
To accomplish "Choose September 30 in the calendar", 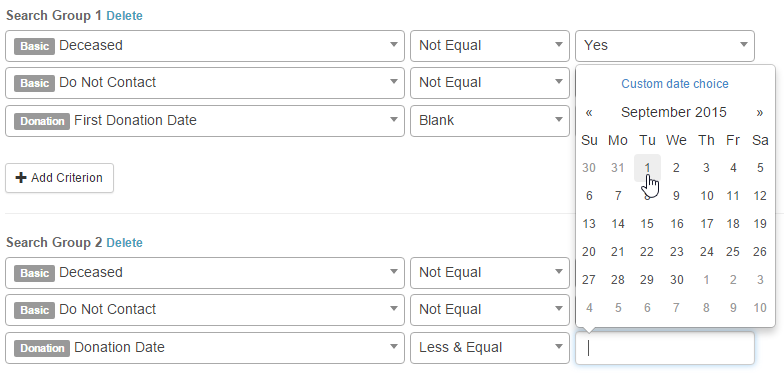I will (676, 280).
